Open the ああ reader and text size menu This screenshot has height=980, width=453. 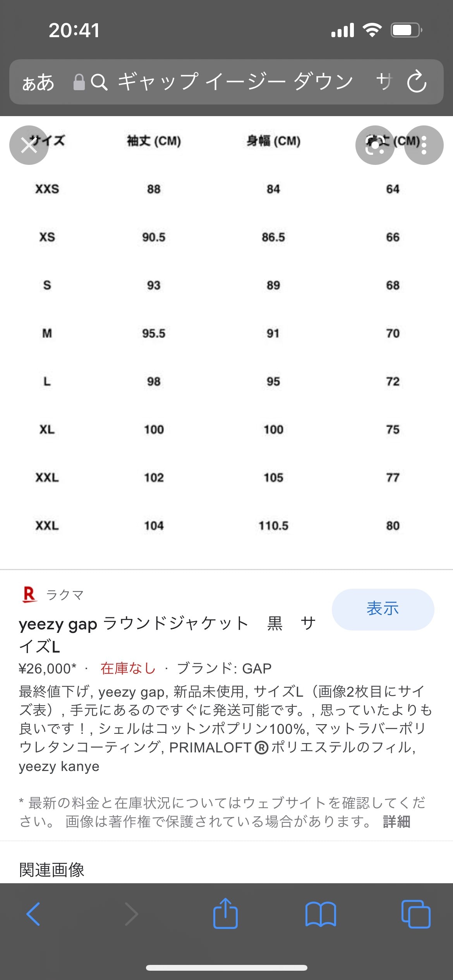click(38, 82)
